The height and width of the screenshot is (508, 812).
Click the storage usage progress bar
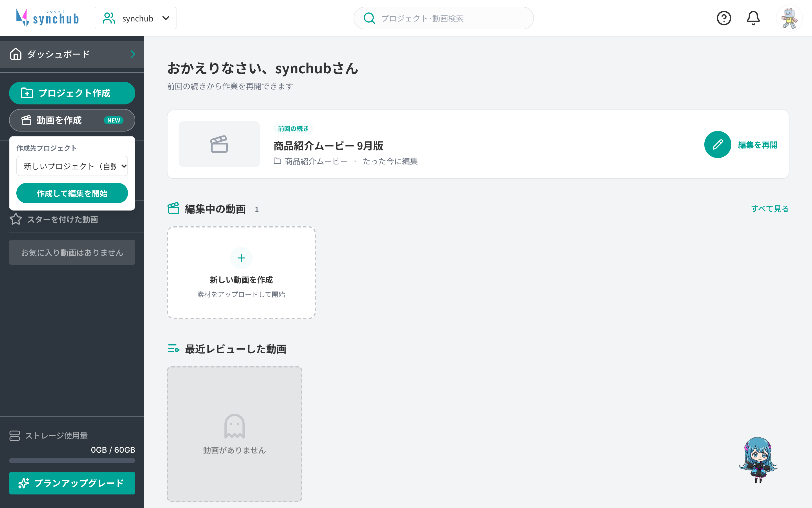(x=72, y=461)
